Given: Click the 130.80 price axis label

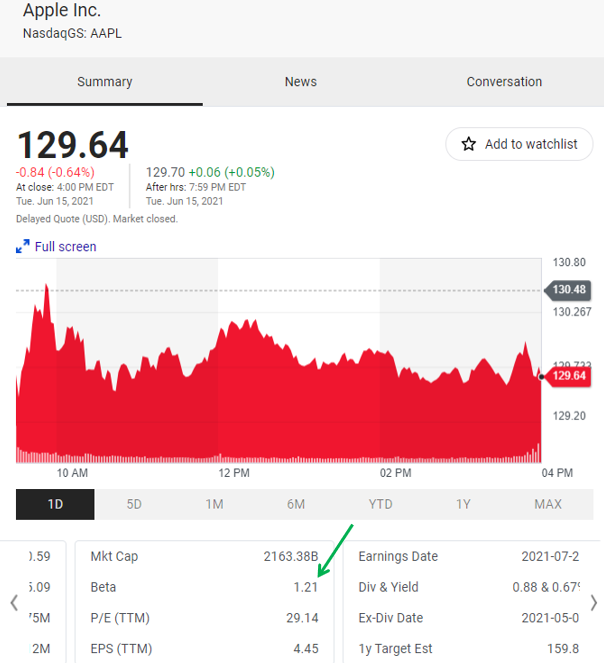Looking at the screenshot, I should point(569,262).
